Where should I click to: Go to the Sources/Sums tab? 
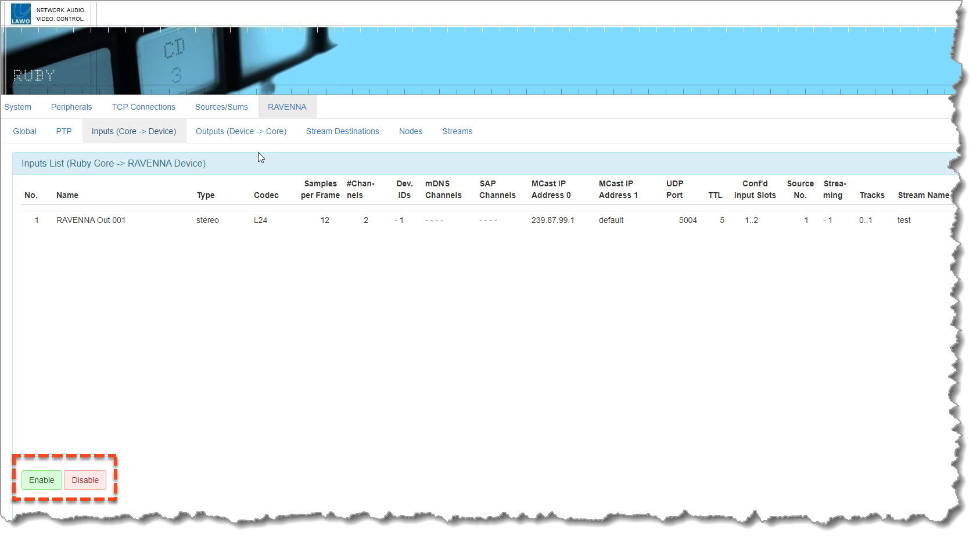click(221, 107)
